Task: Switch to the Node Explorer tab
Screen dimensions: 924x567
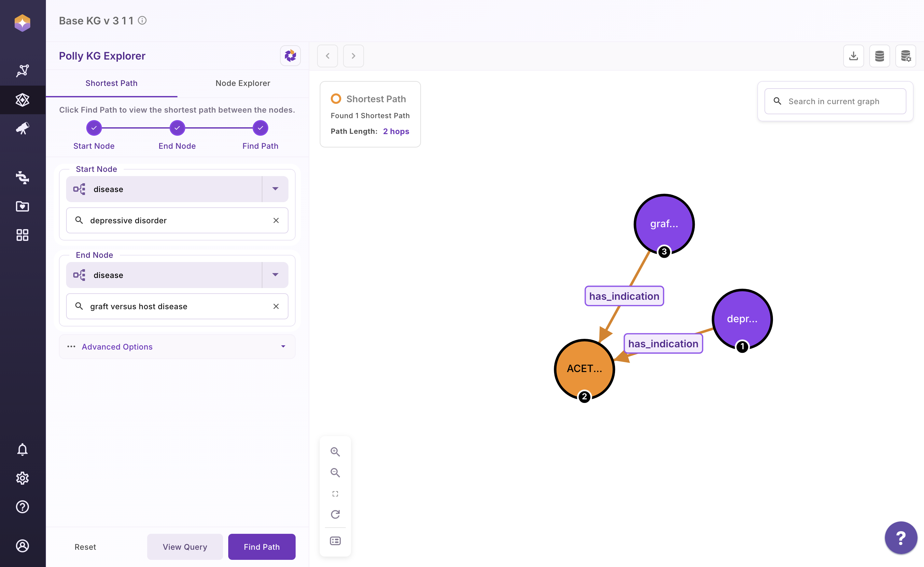Action: (x=243, y=83)
